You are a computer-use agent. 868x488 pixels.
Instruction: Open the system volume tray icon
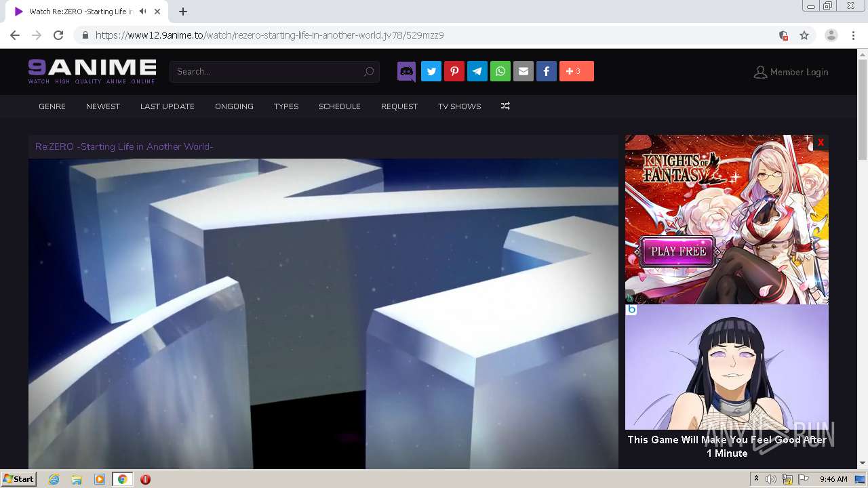point(771,479)
